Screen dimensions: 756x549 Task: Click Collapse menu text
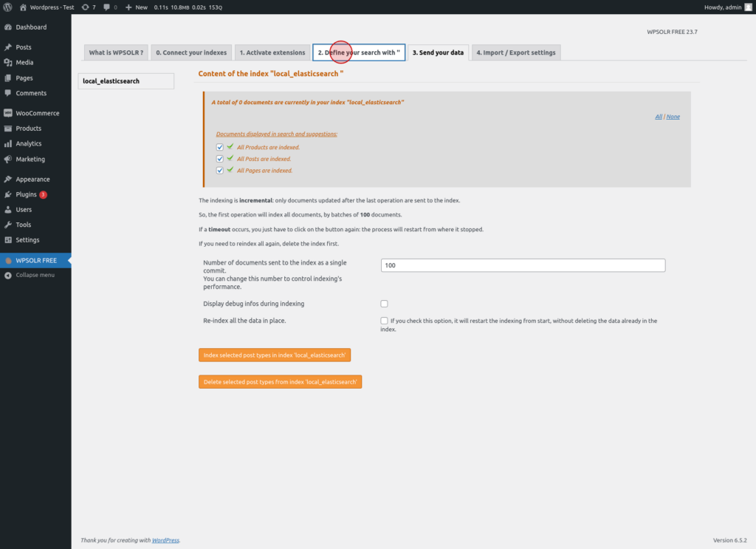click(x=35, y=275)
